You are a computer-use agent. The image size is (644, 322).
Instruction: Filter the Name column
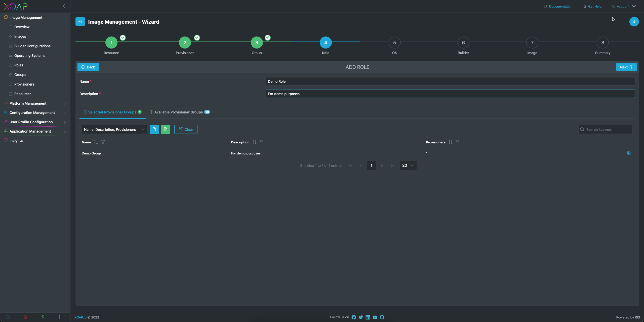(103, 142)
